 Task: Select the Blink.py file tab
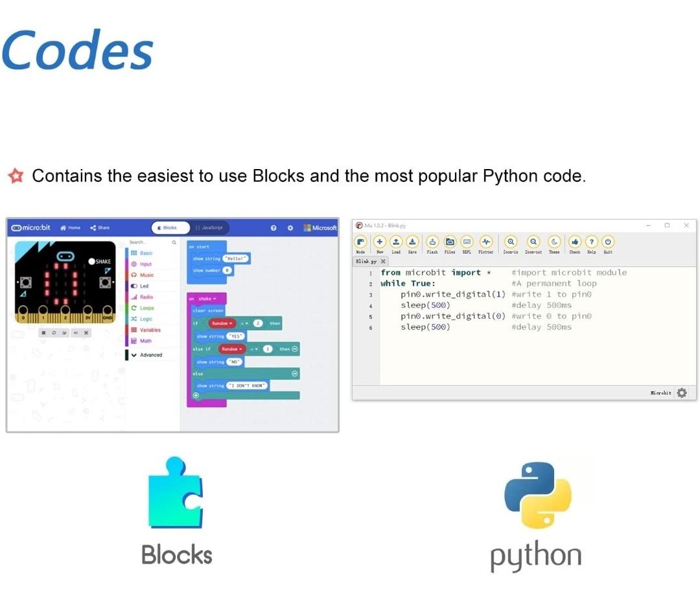pos(366,261)
